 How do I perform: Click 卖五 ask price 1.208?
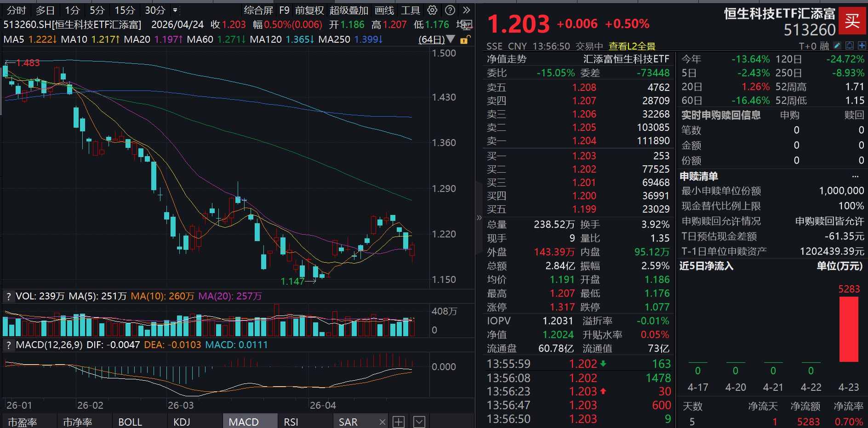click(x=584, y=87)
